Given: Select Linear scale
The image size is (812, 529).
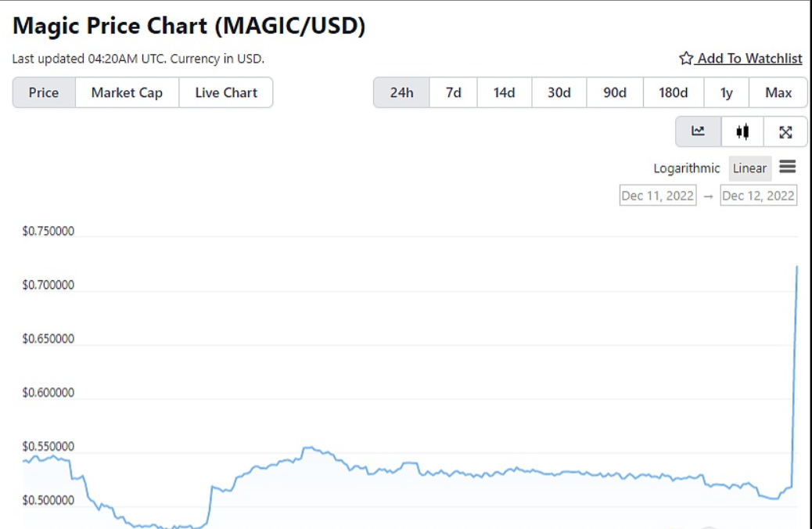Looking at the screenshot, I should coord(749,168).
